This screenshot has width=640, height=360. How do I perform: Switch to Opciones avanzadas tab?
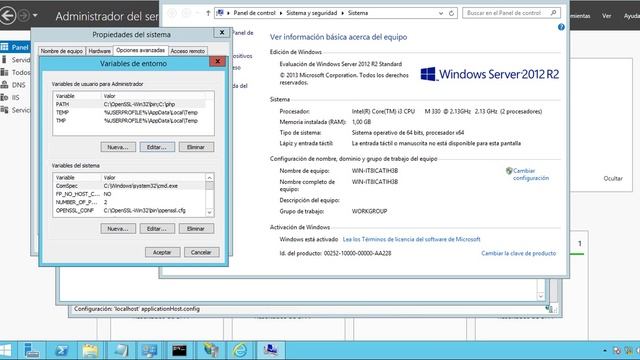click(x=140, y=50)
